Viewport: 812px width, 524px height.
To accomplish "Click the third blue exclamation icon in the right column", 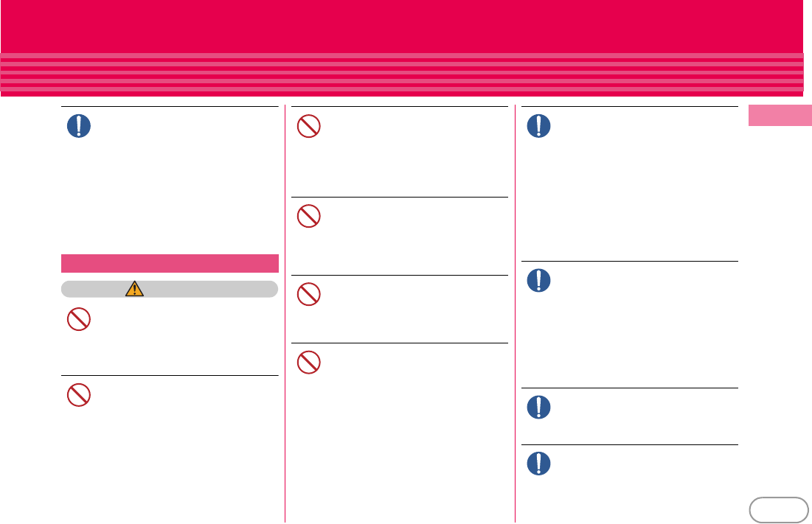I will (538, 407).
